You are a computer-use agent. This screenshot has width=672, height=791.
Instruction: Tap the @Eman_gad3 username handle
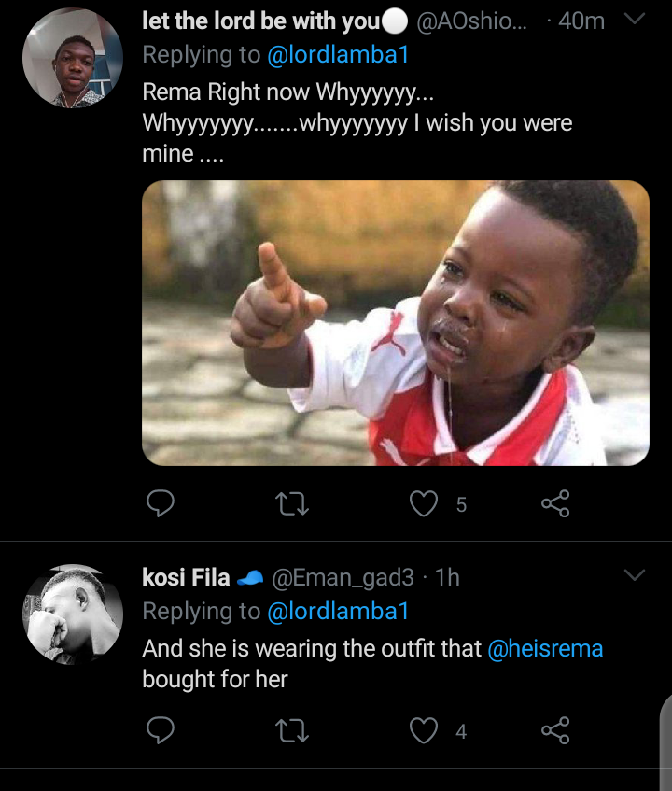click(x=342, y=577)
